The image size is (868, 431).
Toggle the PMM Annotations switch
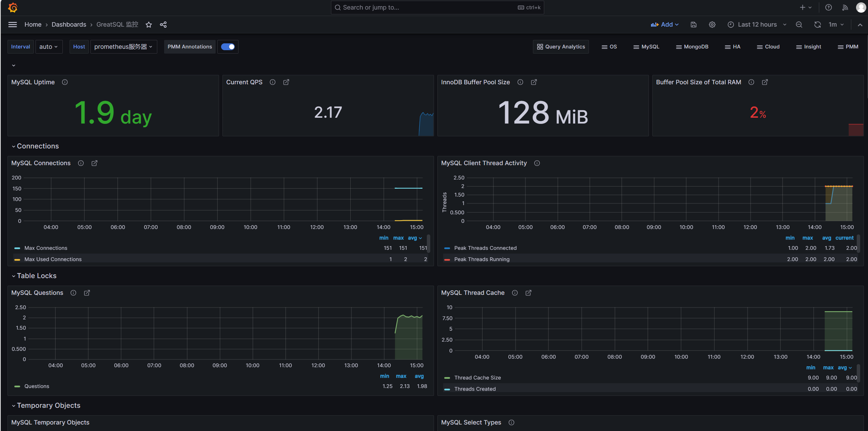[x=228, y=47]
